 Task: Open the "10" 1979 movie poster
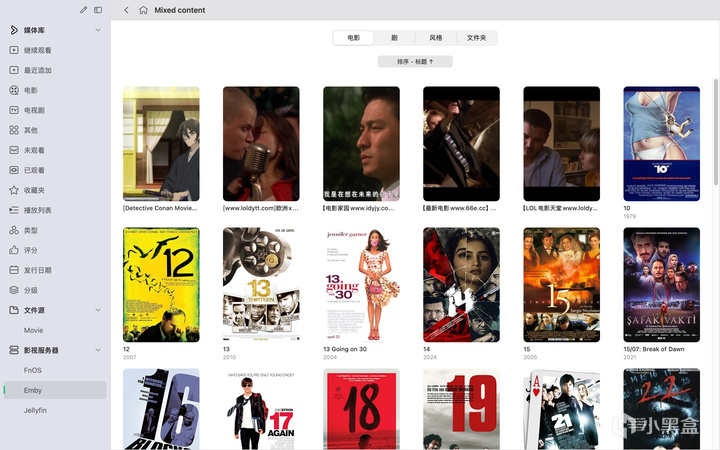click(662, 144)
